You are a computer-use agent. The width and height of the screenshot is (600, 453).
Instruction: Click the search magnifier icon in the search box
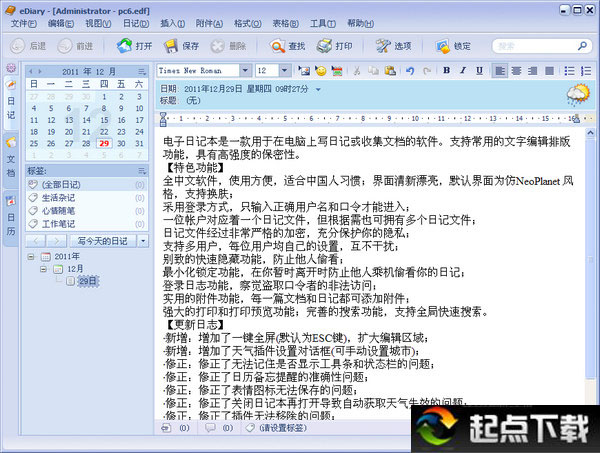coord(582,46)
